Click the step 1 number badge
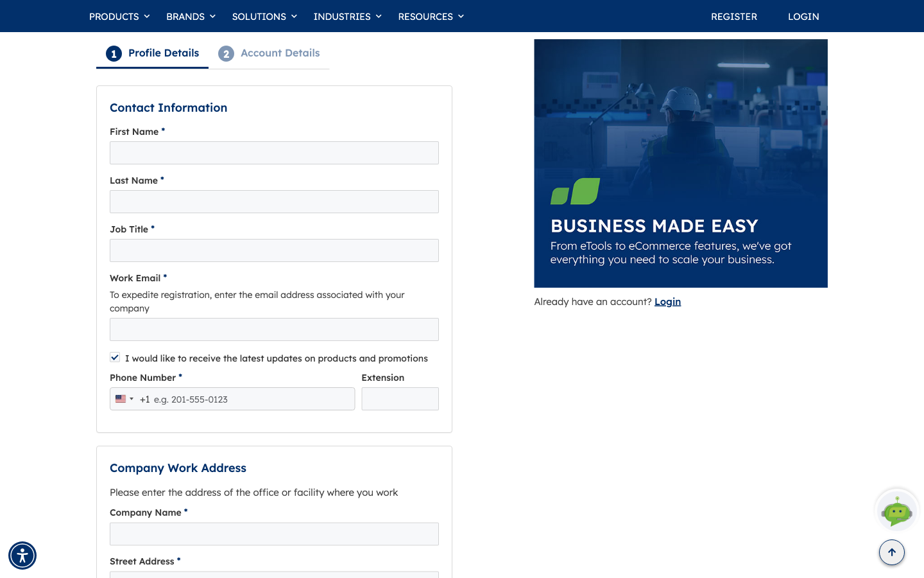924x578 pixels. [x=114, y=54]
